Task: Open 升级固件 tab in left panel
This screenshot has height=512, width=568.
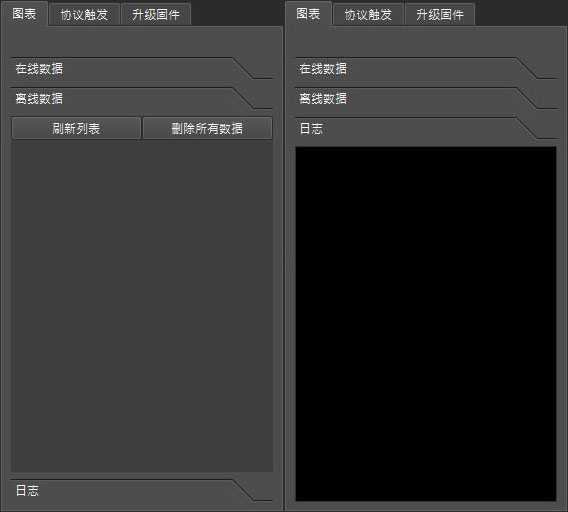Action: click(156, 15)
